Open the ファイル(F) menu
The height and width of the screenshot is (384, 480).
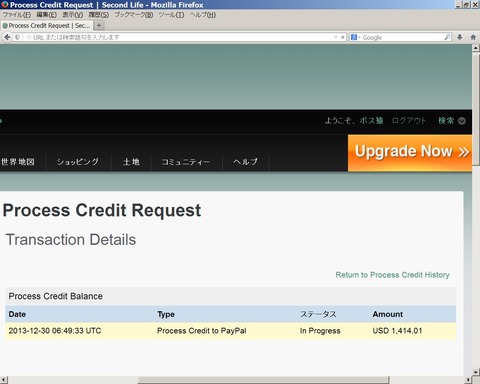point(17,15)
